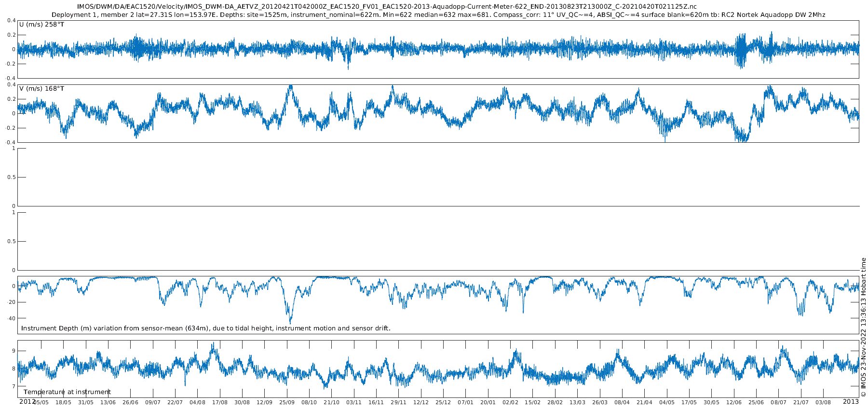This screenshot has height=410, width=868.
Task: Click the 'U (m/s) 258°T' panel label
Action: [x=41, y=25]
